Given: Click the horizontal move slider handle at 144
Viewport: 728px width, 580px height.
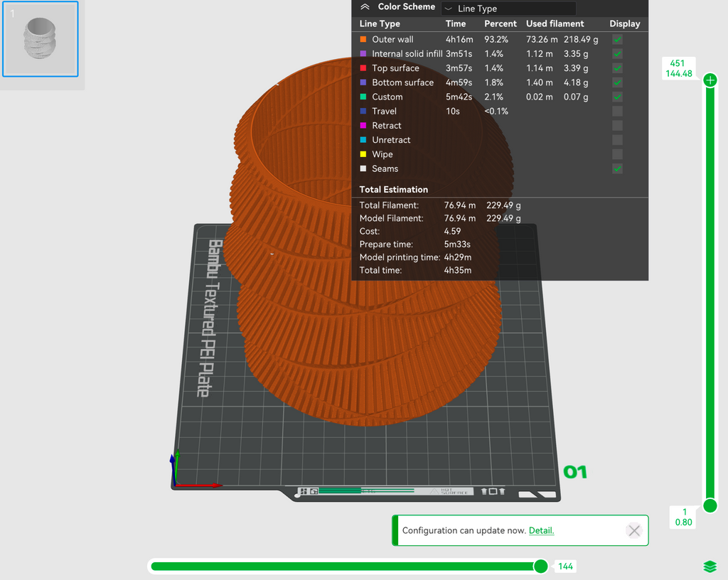Looking at the screenshot, I should pyautogui.click(x=540, y=566).
